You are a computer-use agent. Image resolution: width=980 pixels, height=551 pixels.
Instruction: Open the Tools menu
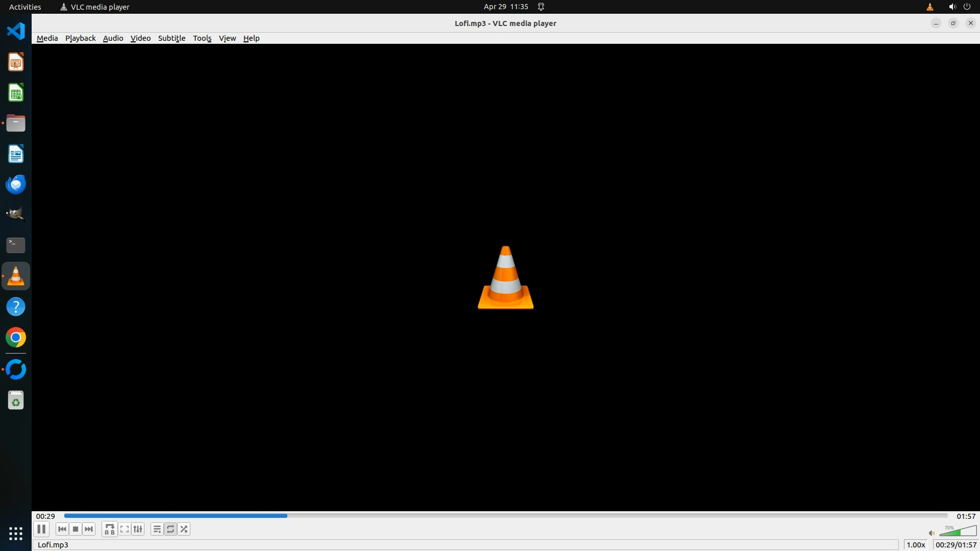pos(202,38)
